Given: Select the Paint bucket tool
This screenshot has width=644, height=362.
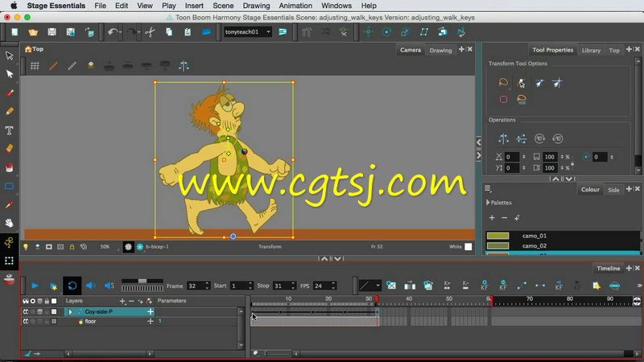Looking at the screenshot, I should [9, 167].
